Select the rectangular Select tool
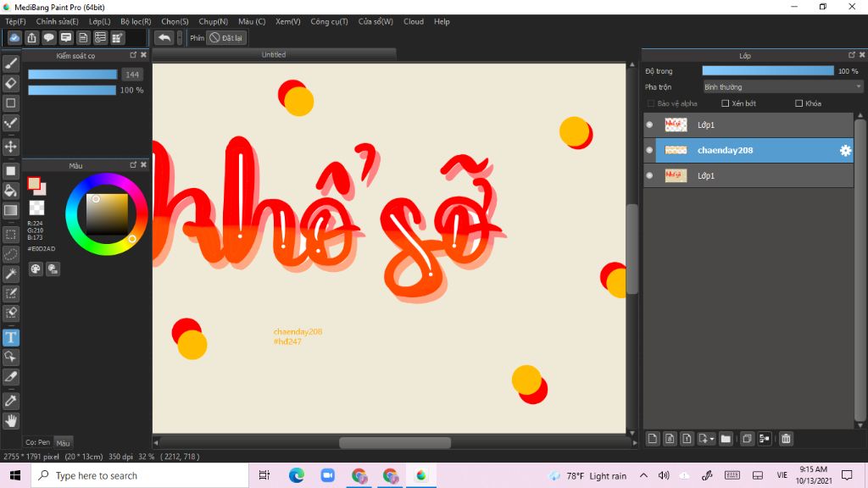This screenshot has width=868, height=488. 10,235
